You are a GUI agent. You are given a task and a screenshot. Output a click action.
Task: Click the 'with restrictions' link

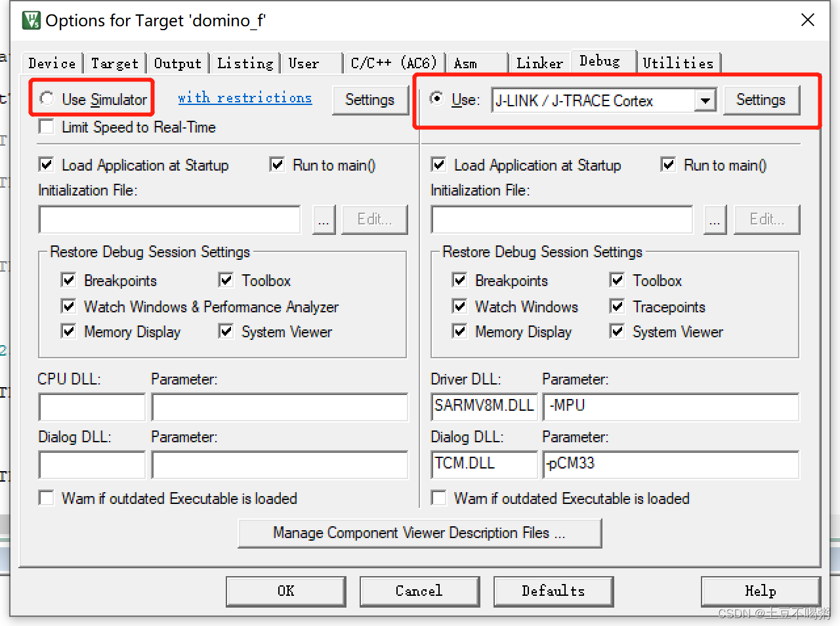245,98
